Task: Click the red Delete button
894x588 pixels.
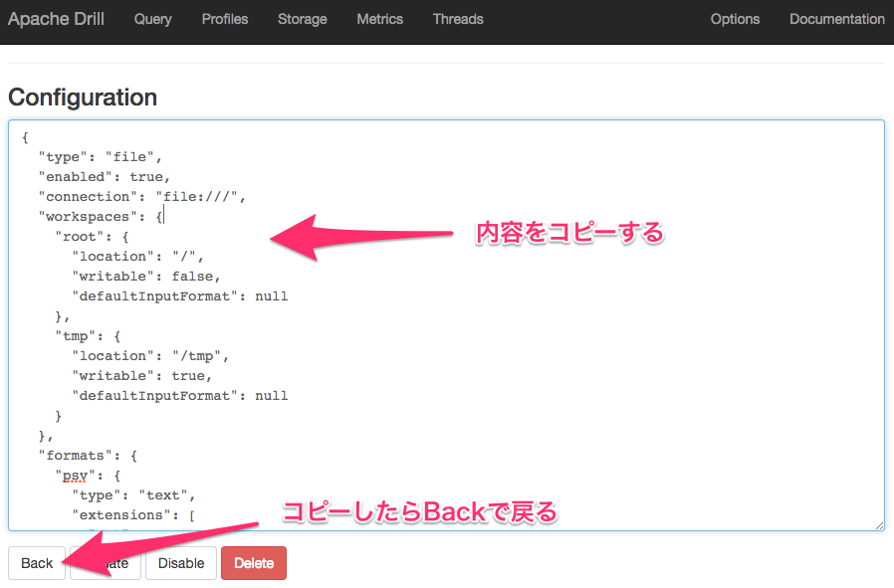Action: (x=254, y=563)
